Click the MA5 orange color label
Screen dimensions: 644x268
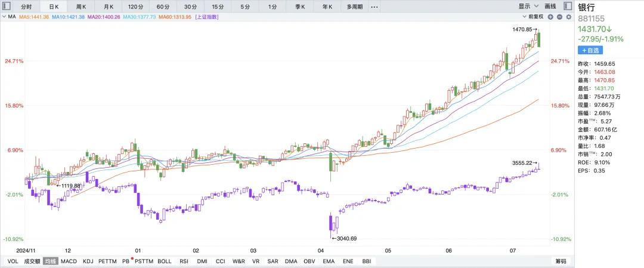tap(33, 17)
